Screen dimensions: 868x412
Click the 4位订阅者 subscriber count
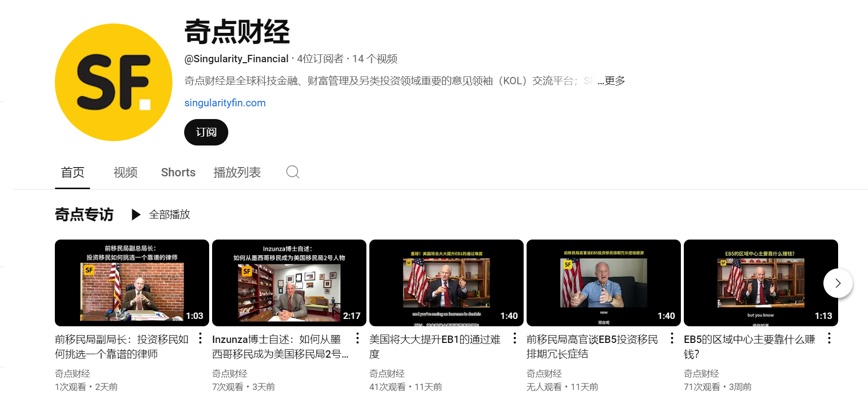(x=320, y=59)
